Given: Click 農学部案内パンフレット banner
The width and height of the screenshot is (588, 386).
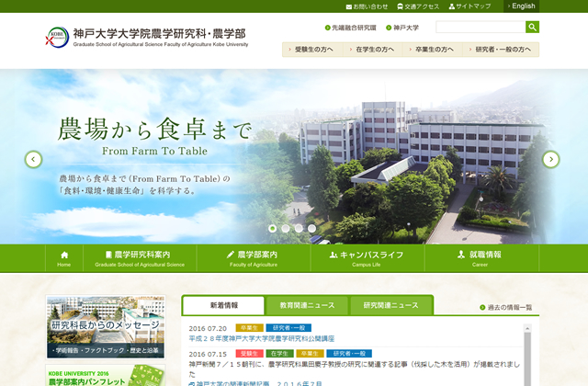Looking at the screenshot, I should pyautogui.click(x=106, y=375).
